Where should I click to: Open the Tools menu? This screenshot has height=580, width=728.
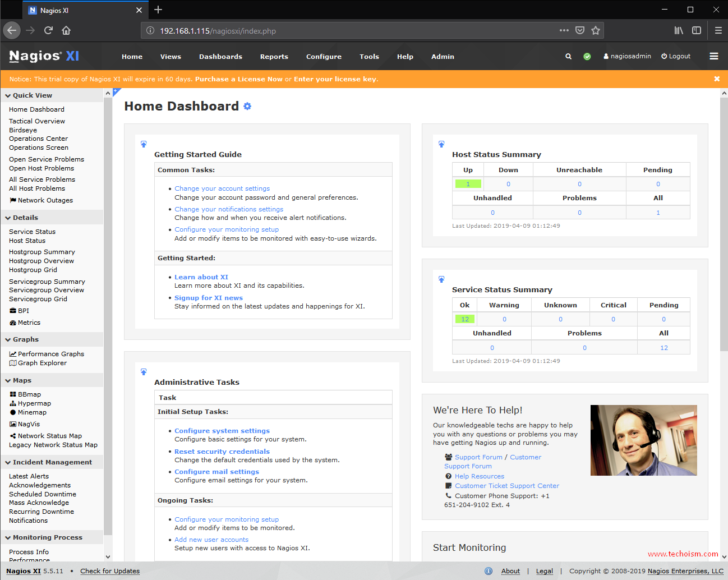[369, 57]
